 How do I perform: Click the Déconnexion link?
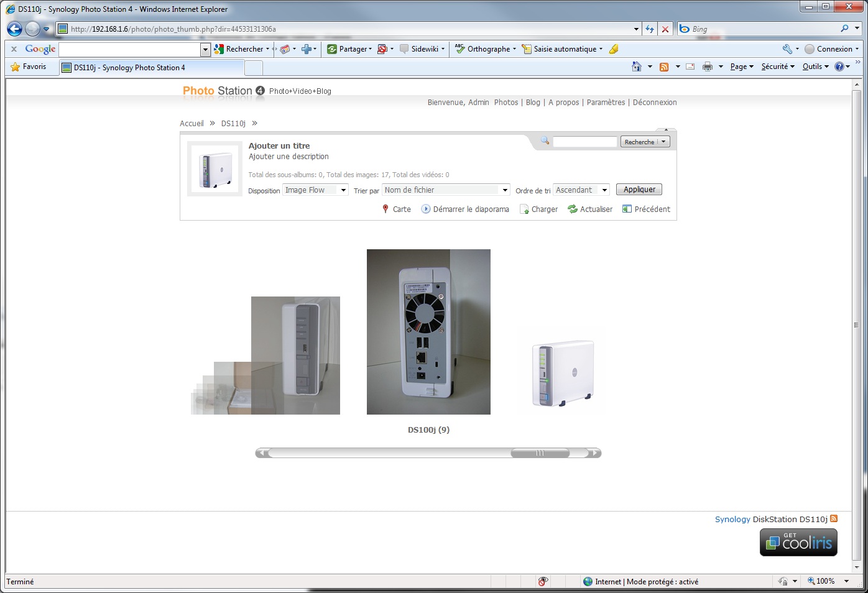655,103
